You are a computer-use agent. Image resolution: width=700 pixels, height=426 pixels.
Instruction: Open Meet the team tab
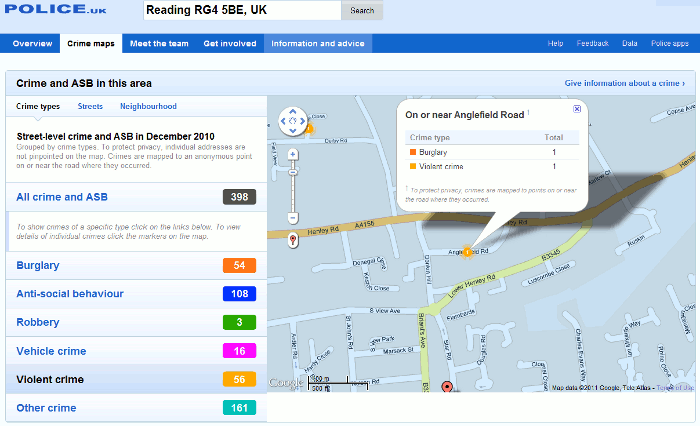tap(159, 43)
